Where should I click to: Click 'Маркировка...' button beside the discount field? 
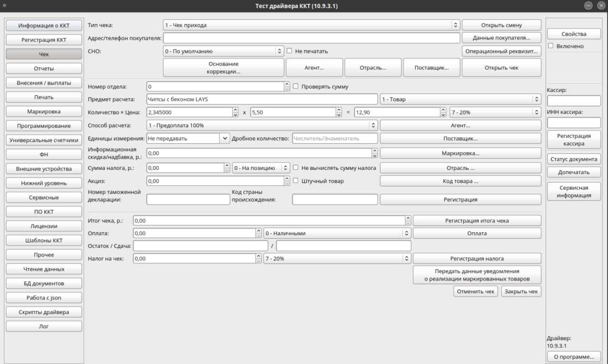point(460,153)
